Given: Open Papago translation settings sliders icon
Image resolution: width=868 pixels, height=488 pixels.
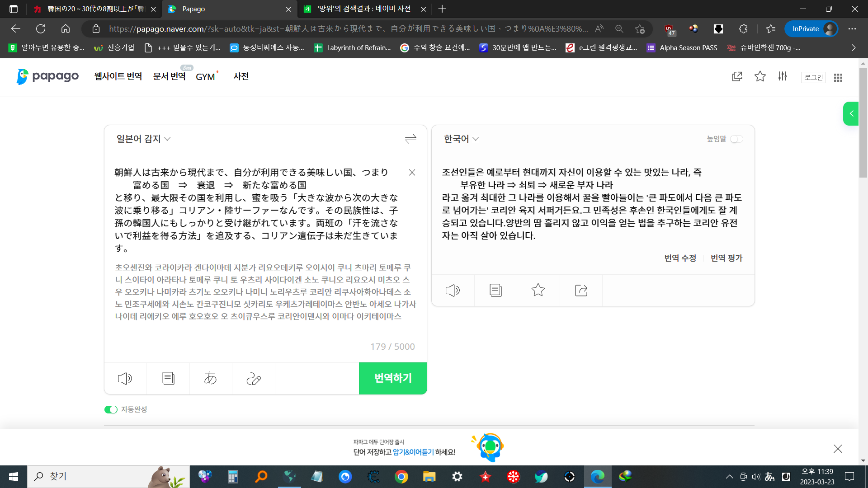Looking at the screenshot, I should (x=783, y=76).
